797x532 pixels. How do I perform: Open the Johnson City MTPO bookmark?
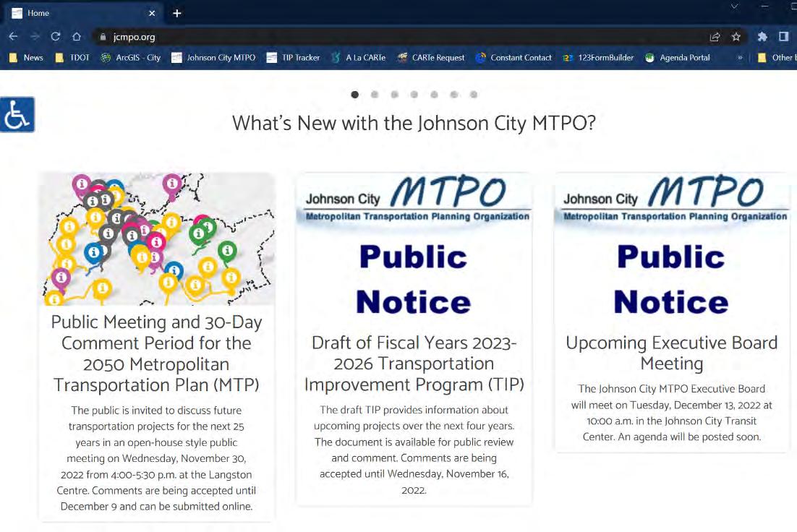point(213,58)
